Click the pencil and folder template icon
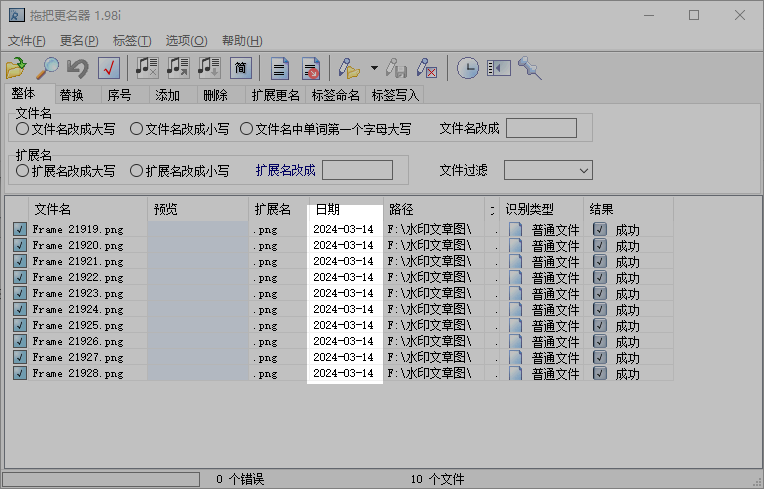The height and width of the screenshot is (489, 764). point(349,68)
